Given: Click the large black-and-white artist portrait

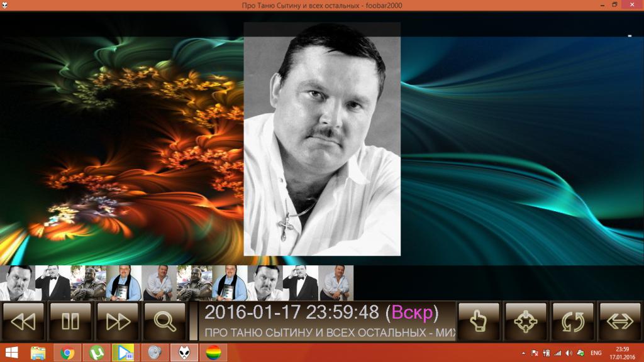Looking at the screenshot, I should (322, 139).
